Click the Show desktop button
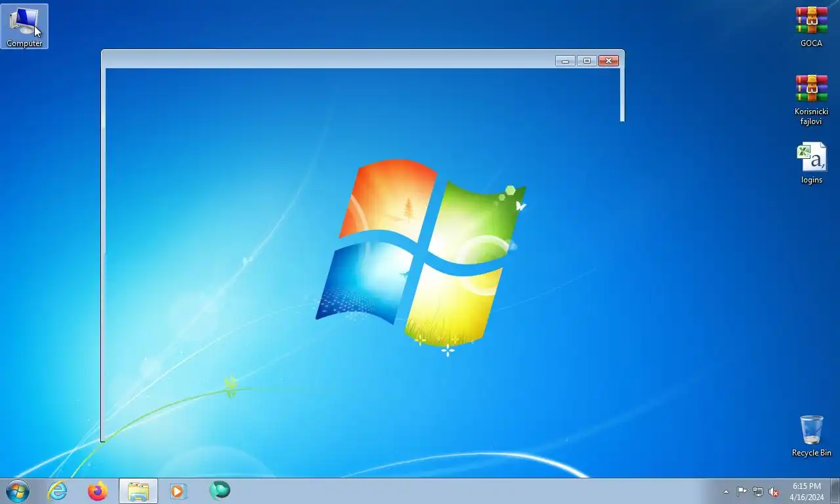 835,491
